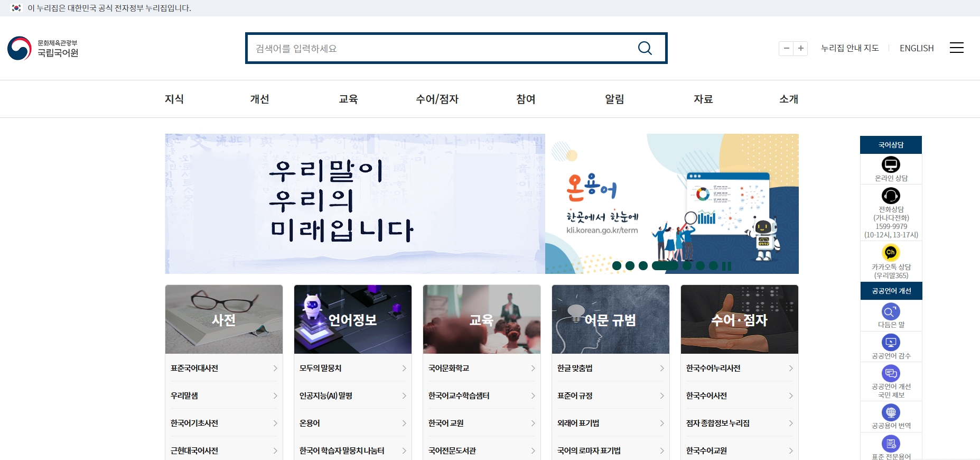Image resolution: width=980 pixels, height=460 pixels.
Task: Open the 교육 menu
Action: coord(348,99)
